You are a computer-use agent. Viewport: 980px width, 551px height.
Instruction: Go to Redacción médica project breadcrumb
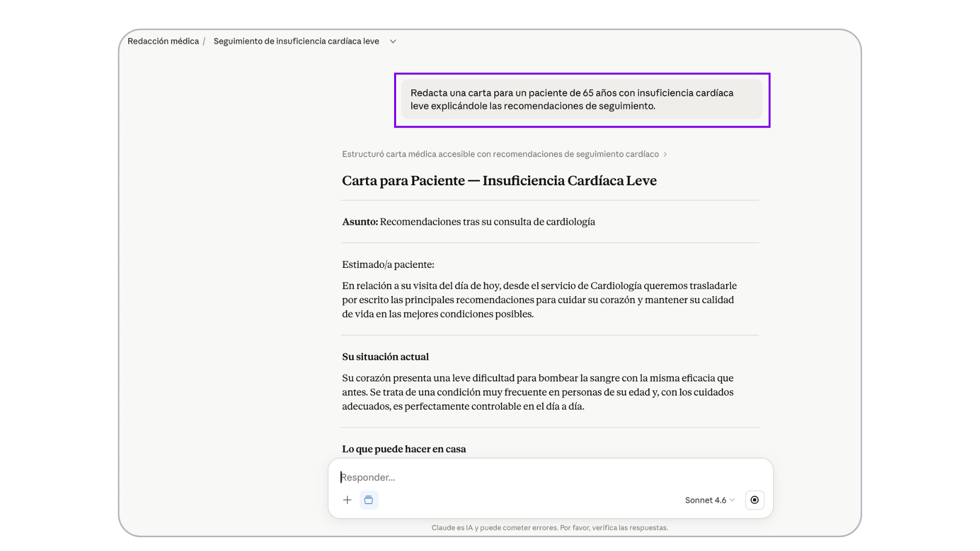[x=163, y=41]
